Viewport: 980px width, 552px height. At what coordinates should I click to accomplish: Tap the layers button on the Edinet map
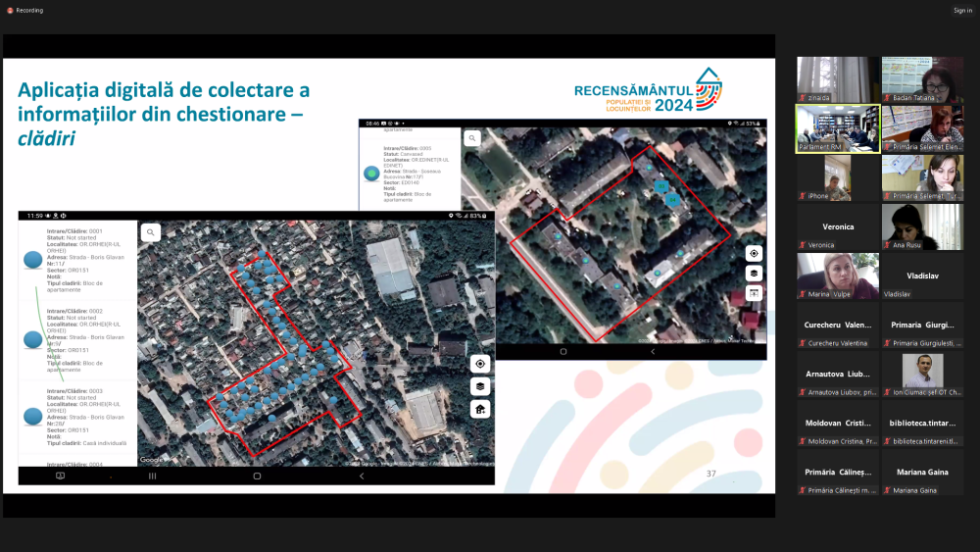754,274
